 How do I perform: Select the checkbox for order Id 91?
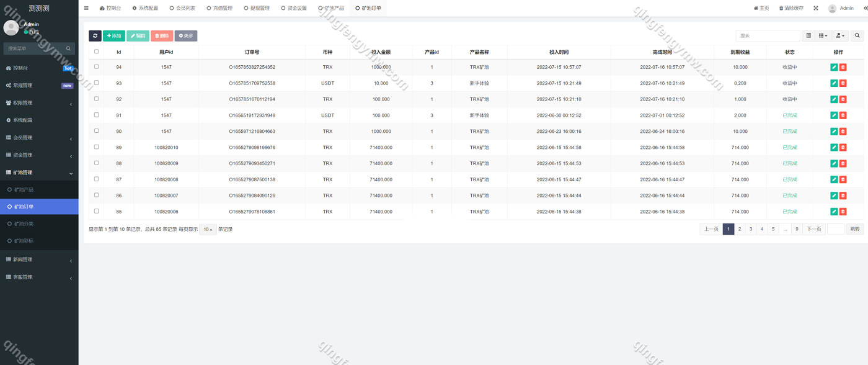click(96, 115)
